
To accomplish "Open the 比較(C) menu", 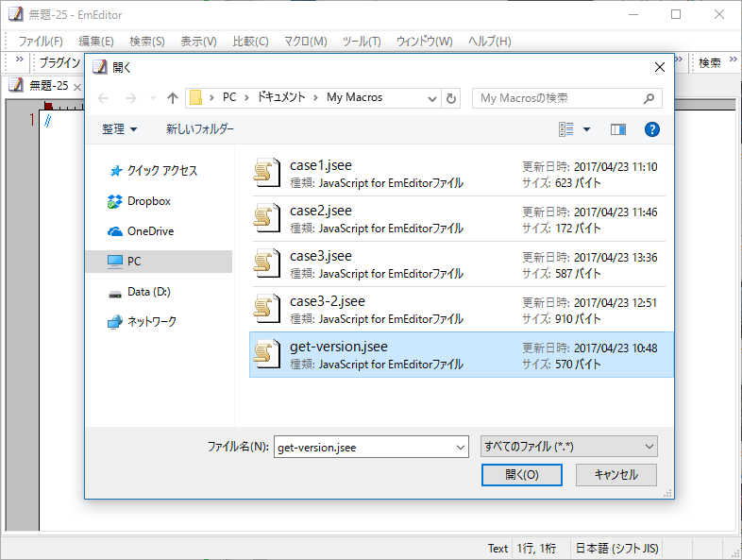I will (251, 42).
